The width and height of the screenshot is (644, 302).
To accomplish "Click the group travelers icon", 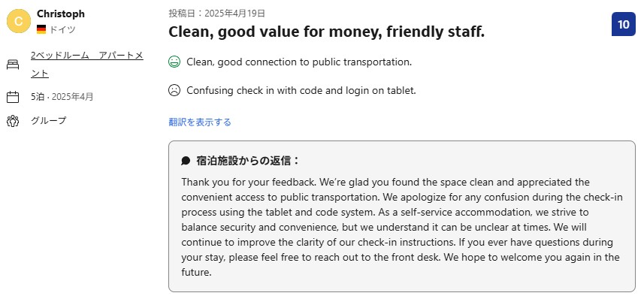I will point(13,121).
